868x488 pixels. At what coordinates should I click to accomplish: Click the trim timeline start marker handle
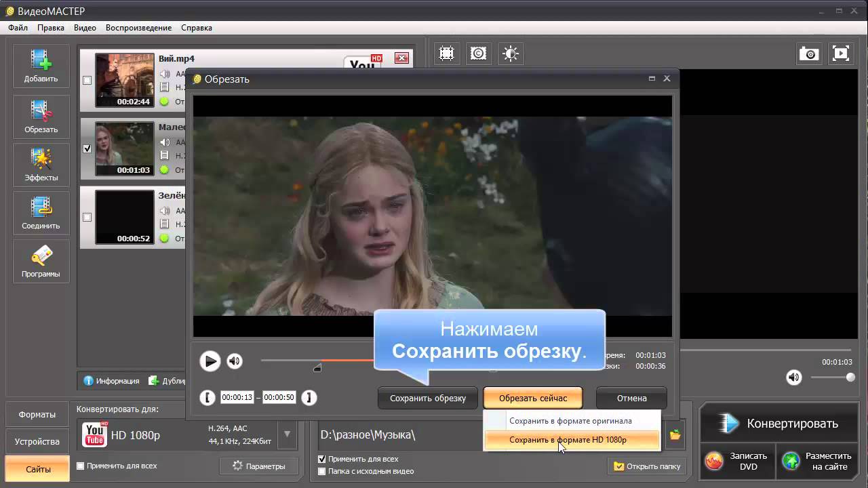pos(317,368)
